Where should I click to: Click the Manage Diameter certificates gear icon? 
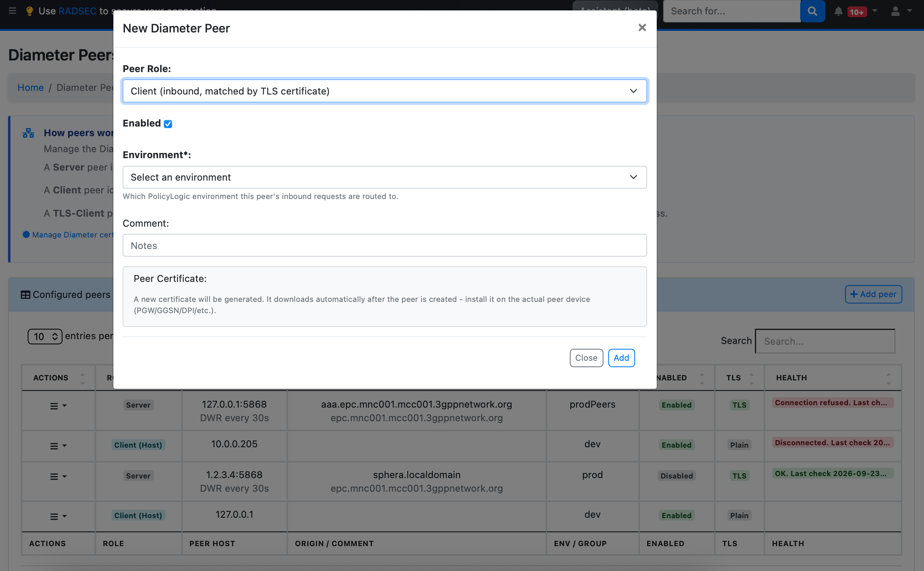point(26,234)
